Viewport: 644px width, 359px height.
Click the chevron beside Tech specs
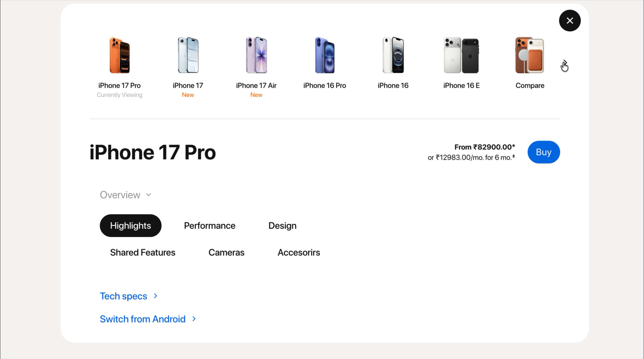(x=155, y=296)
